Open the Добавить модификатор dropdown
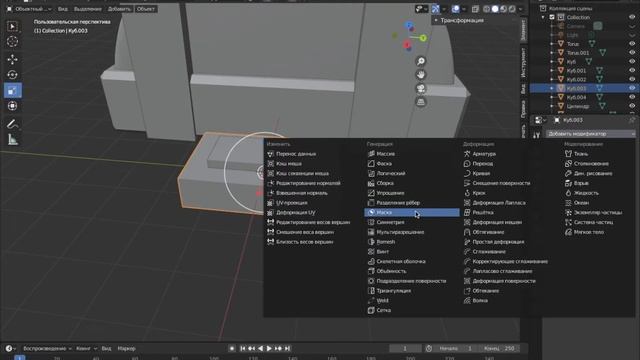 (x=591, y=134)
